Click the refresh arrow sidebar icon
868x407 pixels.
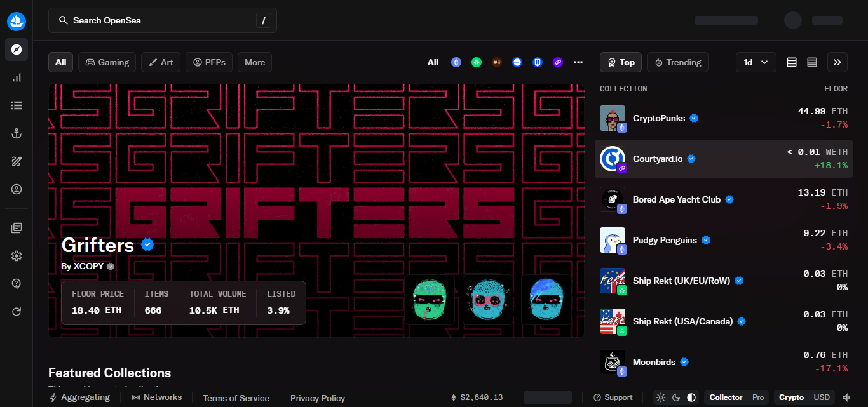[17, 312]
